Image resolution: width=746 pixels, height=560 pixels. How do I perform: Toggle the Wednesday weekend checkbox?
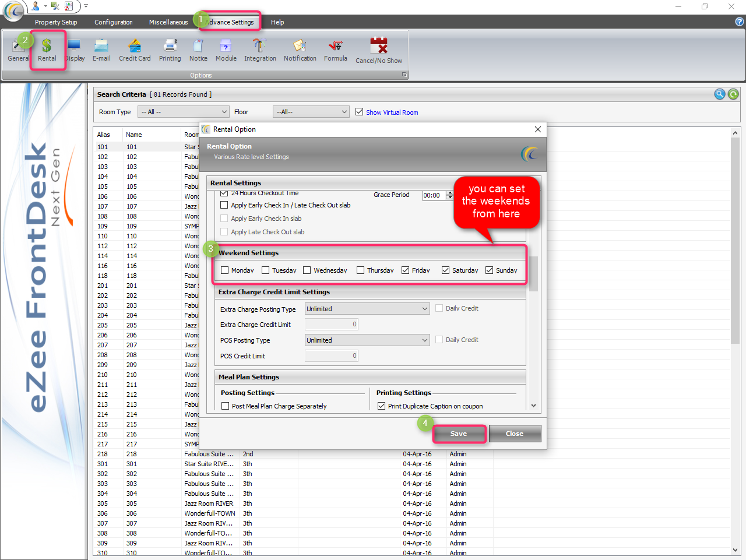tap(307, 270)
